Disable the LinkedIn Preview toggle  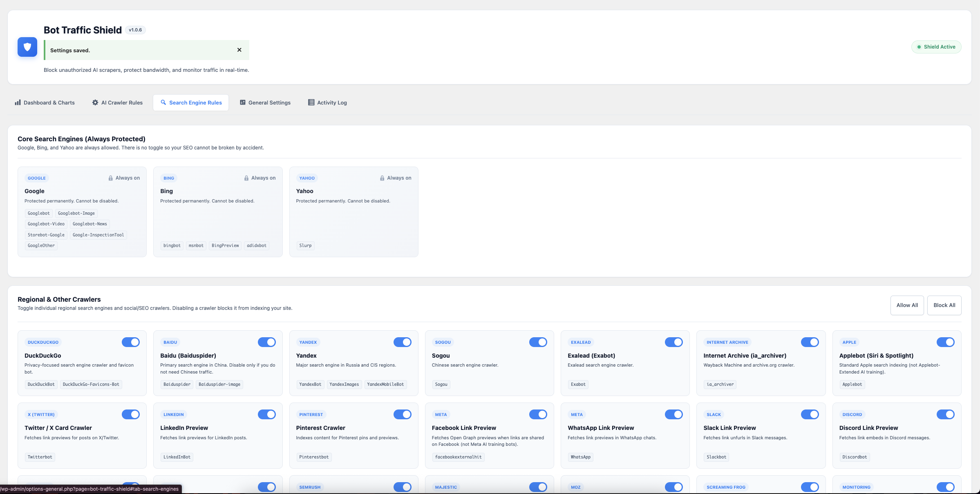pyautogui.click(x=267, y=414)
